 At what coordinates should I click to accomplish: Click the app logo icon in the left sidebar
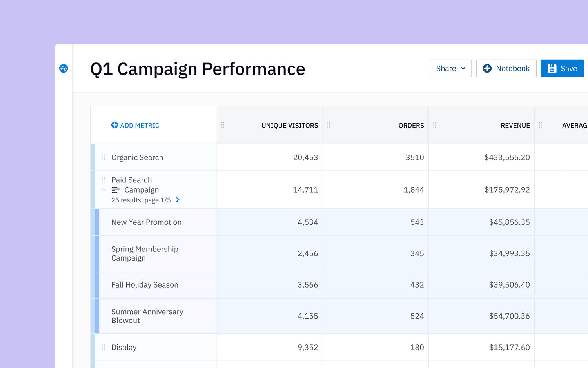64,68
